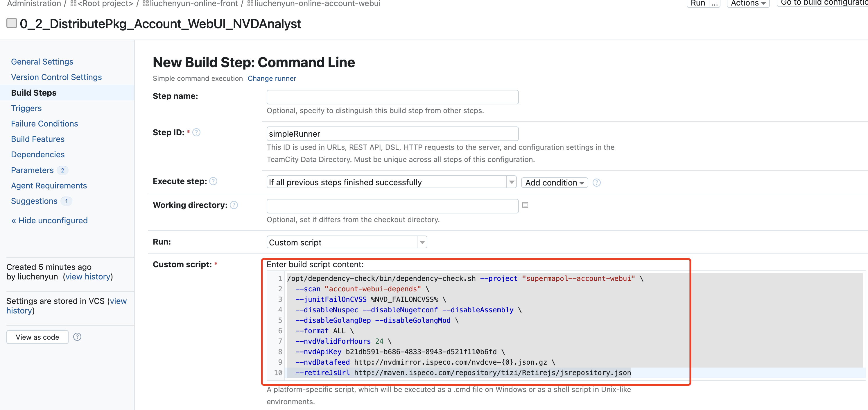Click Root project breadcrumb icon
This screenshot has height=410, width=868.
(73, 4)
